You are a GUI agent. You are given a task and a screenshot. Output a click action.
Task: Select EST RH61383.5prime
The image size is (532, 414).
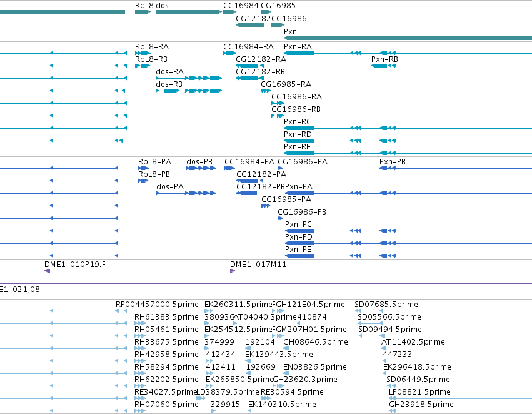tap(166, 317)
